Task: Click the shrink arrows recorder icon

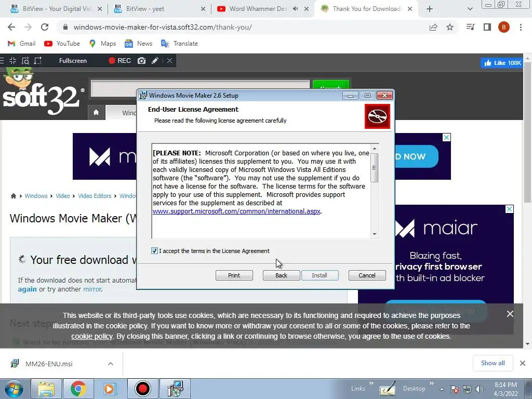Action: pyautogui.click(x=13, y=61)
